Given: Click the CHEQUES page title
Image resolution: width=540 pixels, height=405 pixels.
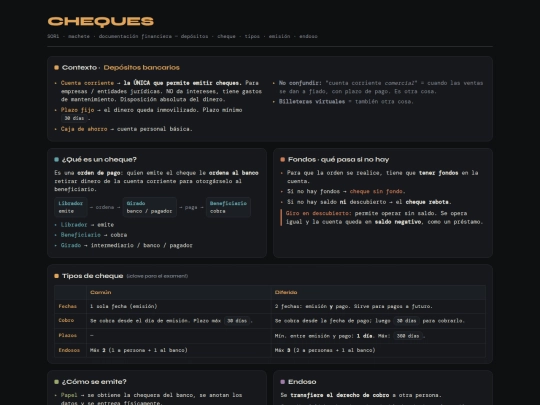Looking at the screenshot, I should 101,21.
